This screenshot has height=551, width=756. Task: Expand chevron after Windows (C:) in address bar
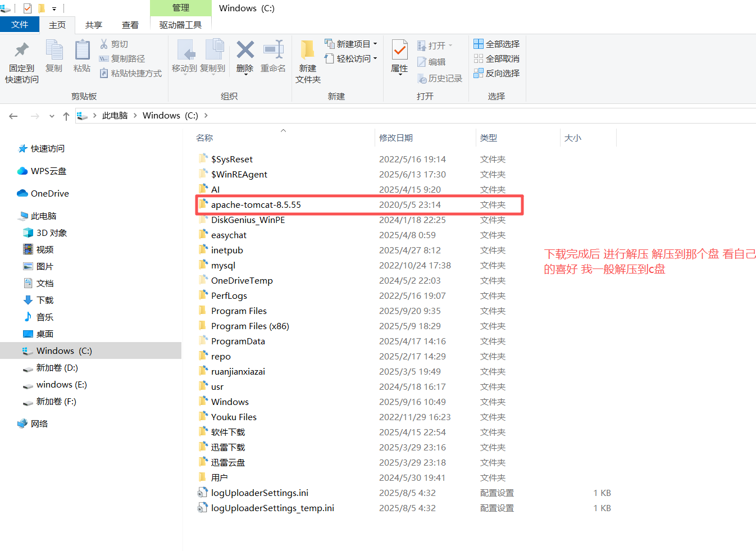click(206, 116)
